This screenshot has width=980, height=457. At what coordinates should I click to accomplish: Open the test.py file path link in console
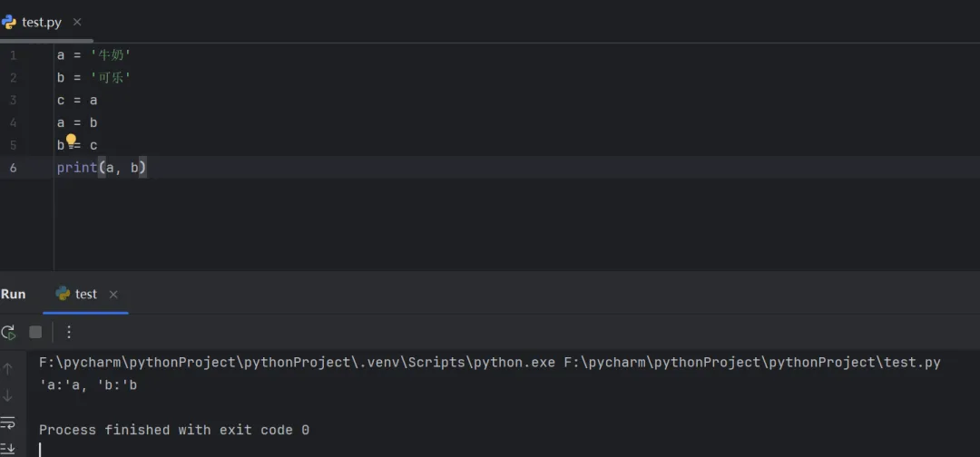(x=751, y=362)
